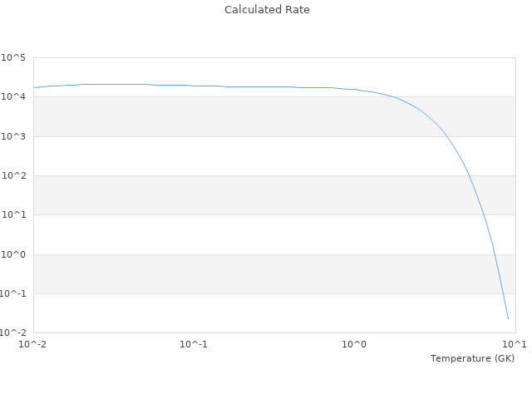Click the 10^5 y-axis label
Image resolution: width=532 pixels, height=399 pixels.
click(13, 58)
